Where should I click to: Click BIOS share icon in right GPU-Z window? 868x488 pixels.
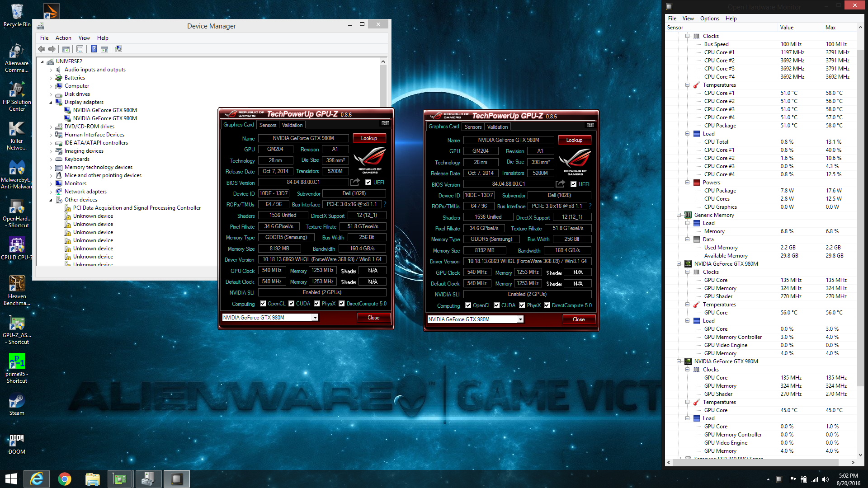tap(561, 184)
